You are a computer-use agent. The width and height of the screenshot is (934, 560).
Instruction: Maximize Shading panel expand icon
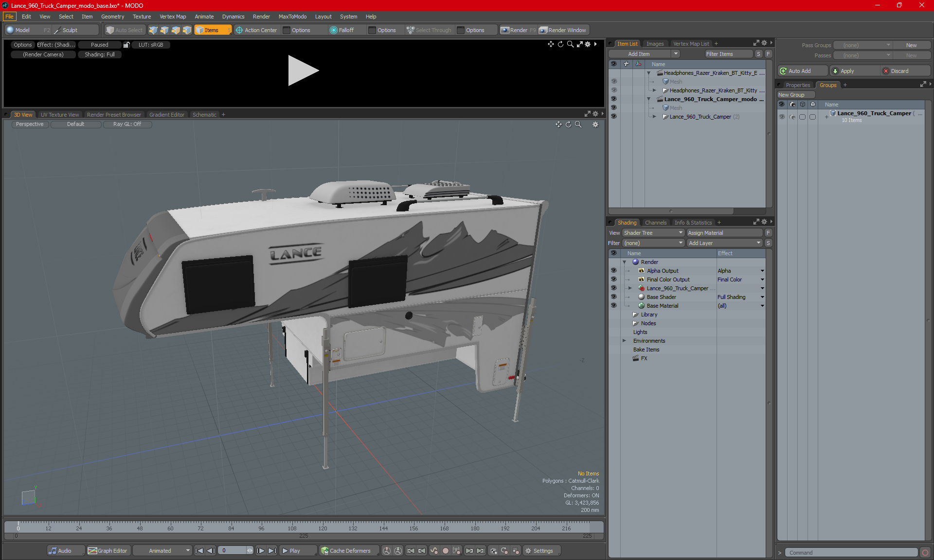point(756,222)
